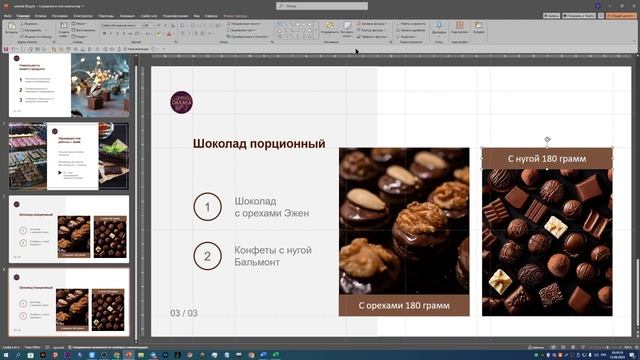Click the taskbar search magnifier icon
Image resolution: width=640 pixels, height=360 pixels.
tap(18, 355)
